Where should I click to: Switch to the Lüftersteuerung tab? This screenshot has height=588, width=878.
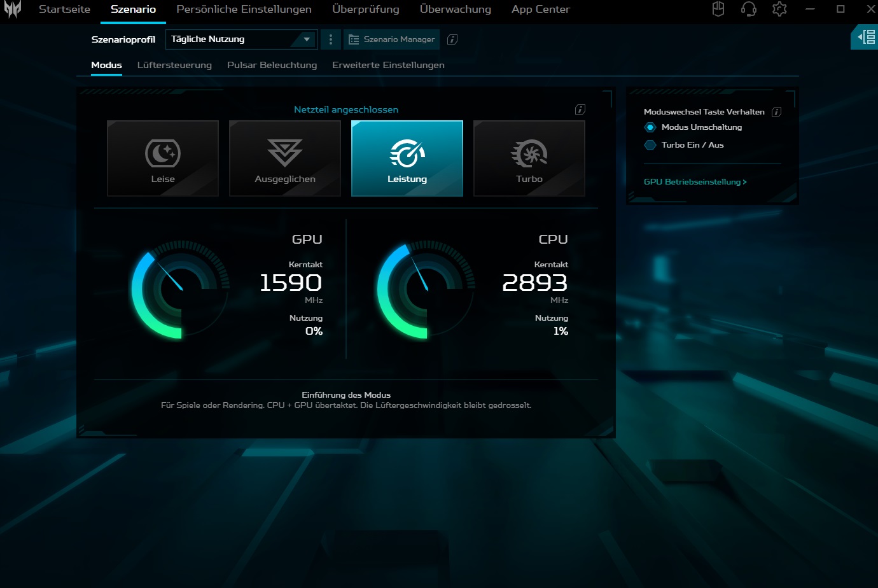[x=174, y=65]
